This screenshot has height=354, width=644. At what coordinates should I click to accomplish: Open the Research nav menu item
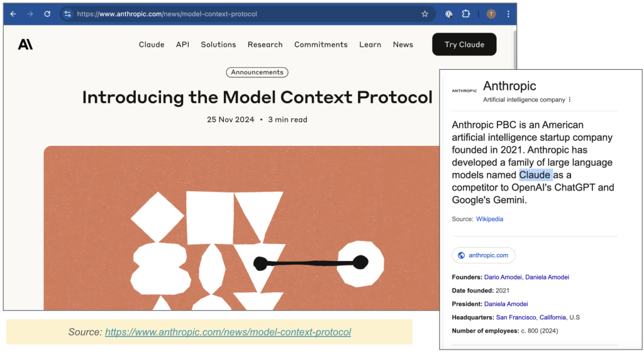point(265,45)
